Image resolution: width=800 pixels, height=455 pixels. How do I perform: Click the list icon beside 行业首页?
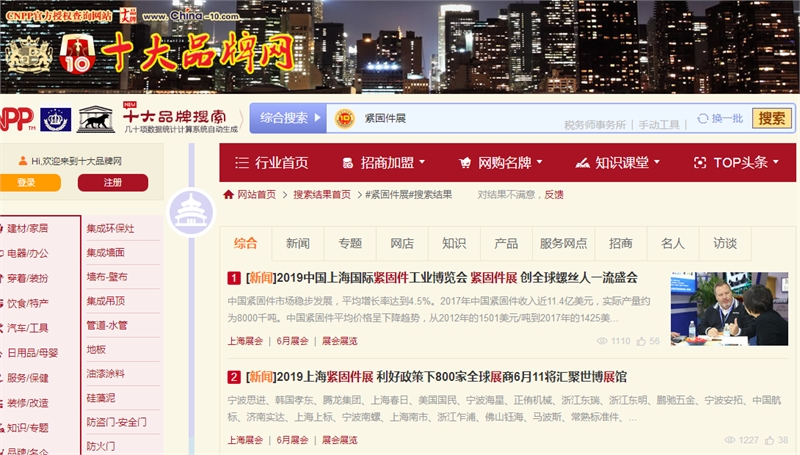241,163
